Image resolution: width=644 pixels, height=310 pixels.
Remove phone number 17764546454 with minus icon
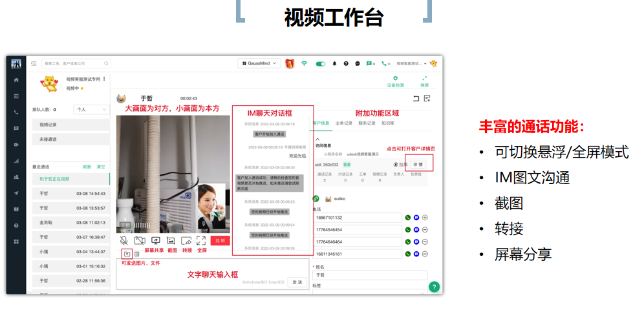pyautogui.click(x=425, y=230)
